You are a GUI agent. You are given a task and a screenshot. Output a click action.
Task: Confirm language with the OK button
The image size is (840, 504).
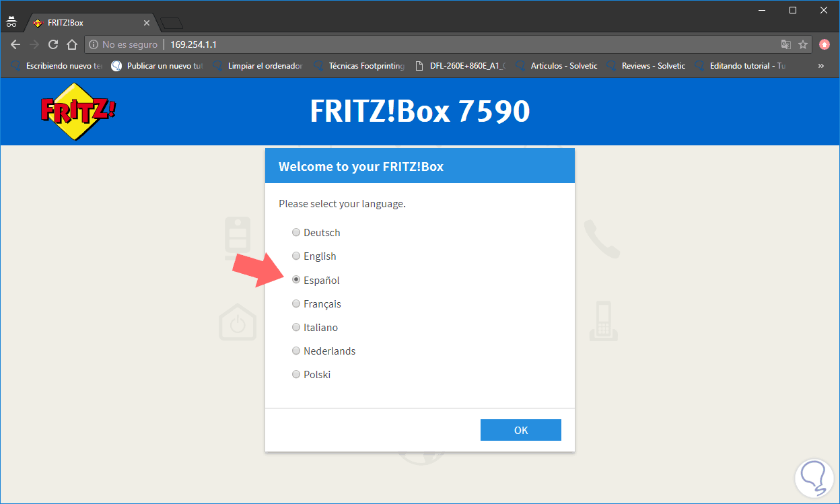point(521,430)
